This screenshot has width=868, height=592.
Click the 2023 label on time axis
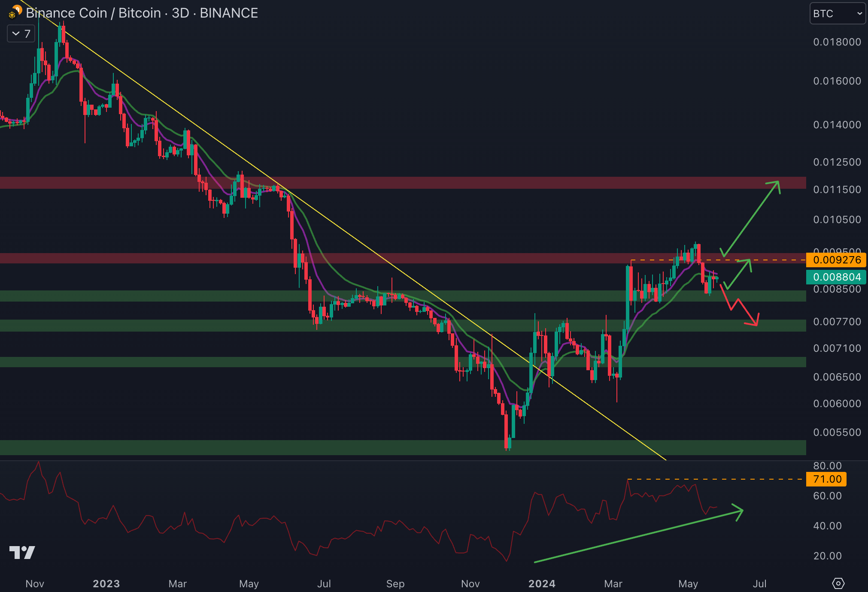(106, 583)
